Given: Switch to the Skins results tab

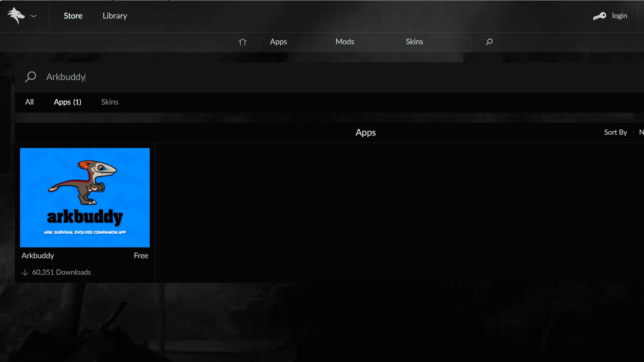Looking at the screenshot, I should (110, 102).
